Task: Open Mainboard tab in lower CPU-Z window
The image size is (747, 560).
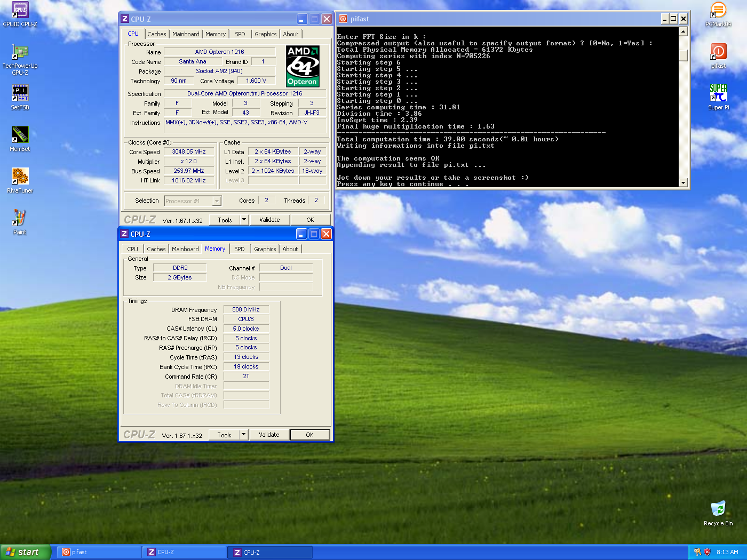Action: [185, 249]
